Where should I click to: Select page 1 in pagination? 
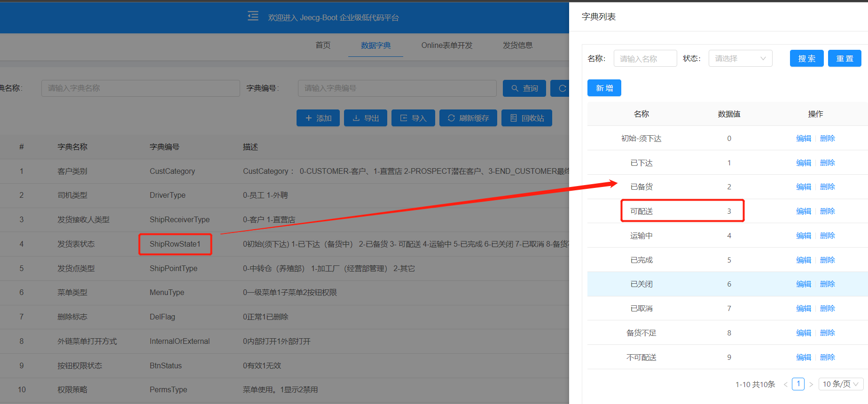coord(798,384)
